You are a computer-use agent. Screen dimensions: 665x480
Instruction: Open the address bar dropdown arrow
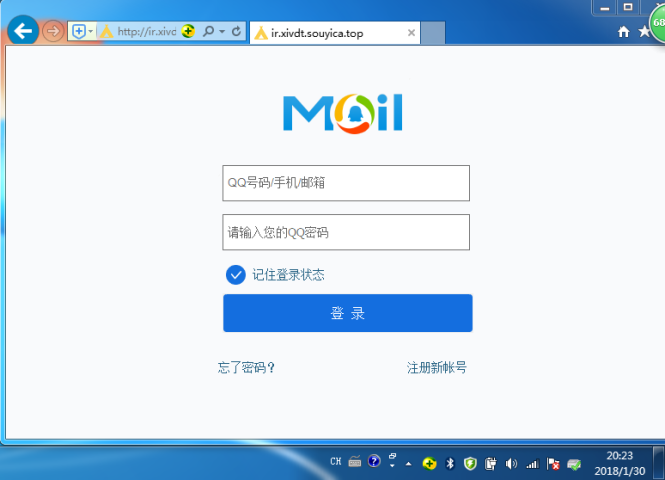click(x=222, y=31)
